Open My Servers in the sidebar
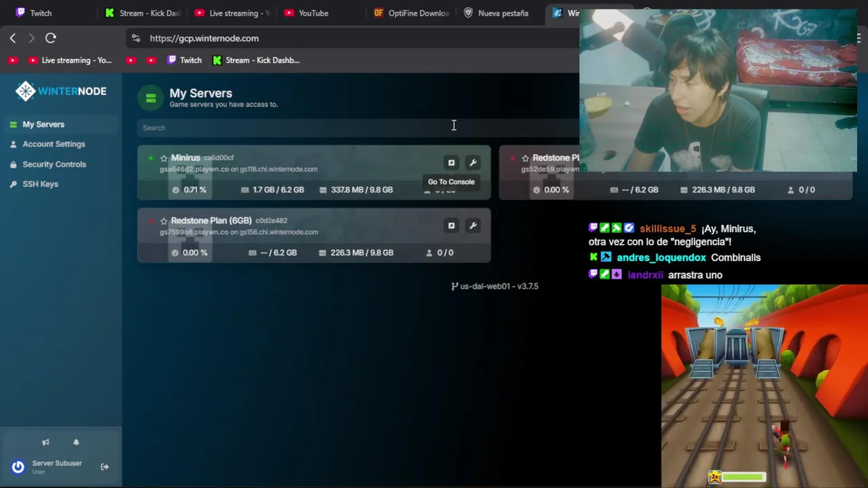Image resolution: width=868 pixels, height=488 pixels. click(61, 125)
